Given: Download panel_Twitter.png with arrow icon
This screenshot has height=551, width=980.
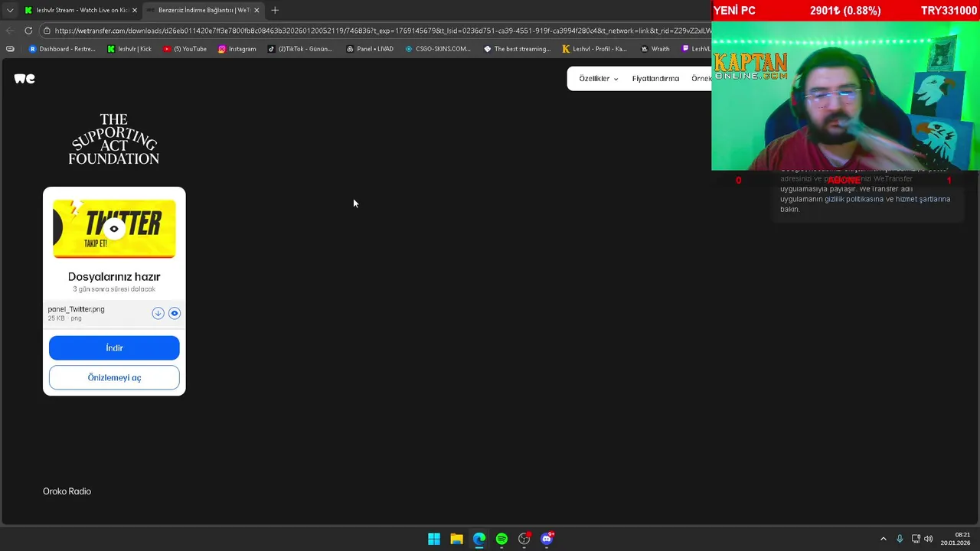Looking at the screenshot, I should coord(158,313).
